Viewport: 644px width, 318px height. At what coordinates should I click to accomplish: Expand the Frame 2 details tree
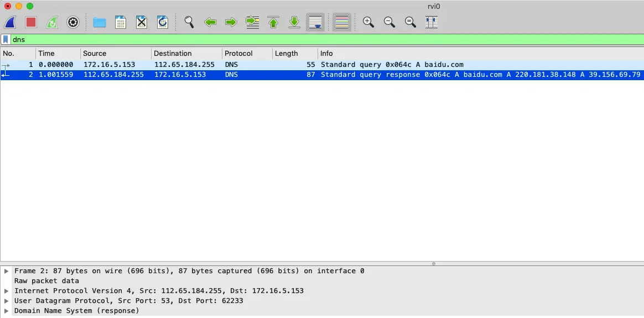pos(6,271)
